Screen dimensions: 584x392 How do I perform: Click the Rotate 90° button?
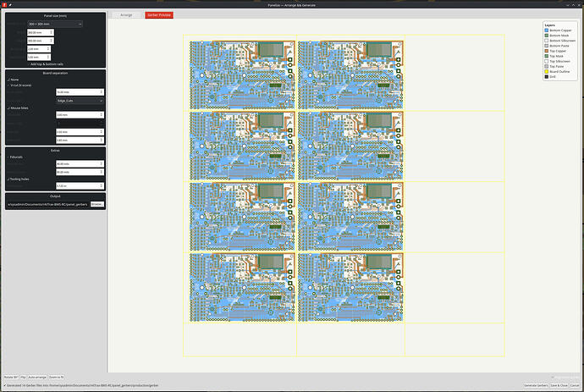[11, 377]
